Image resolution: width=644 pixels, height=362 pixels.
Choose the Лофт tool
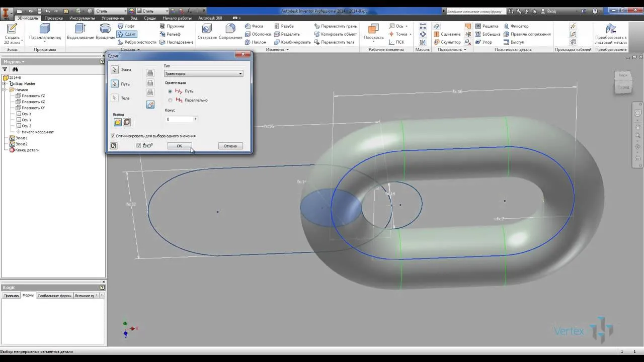[126, 26]
